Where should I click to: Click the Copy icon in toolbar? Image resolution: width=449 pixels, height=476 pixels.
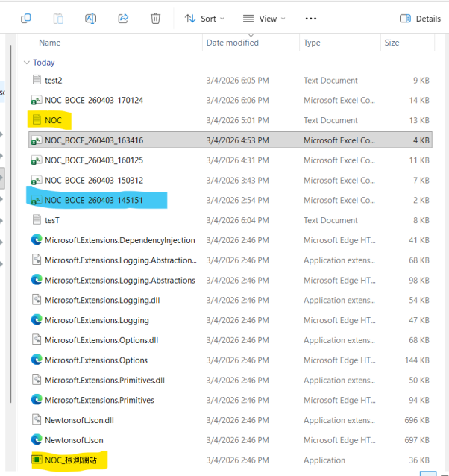click(26, 19)
